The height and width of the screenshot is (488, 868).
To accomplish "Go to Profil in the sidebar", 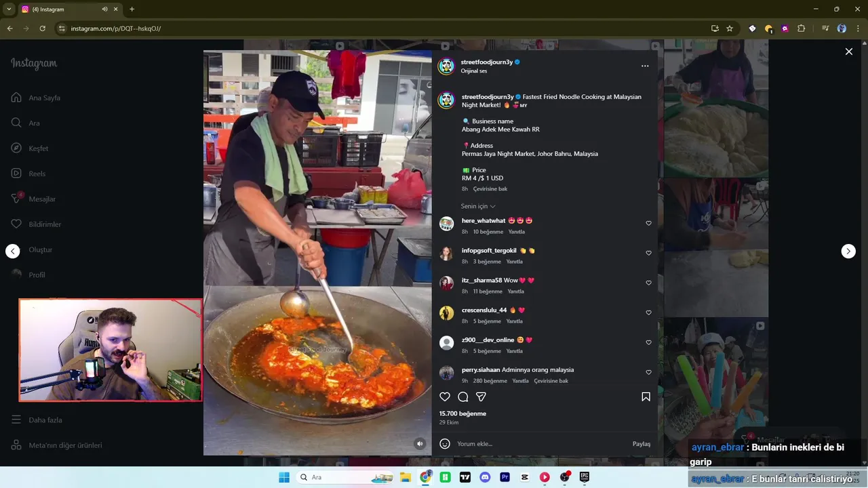I will click(x=37, y=274).
